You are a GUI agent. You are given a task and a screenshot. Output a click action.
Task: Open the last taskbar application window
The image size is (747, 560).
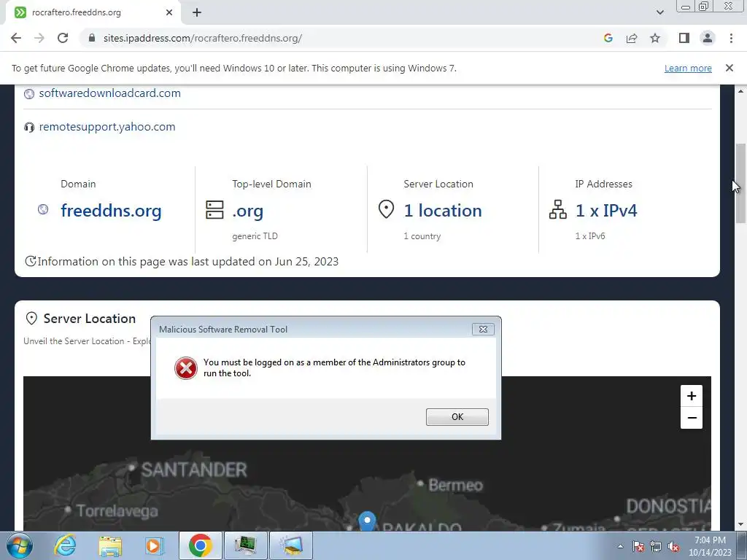(291, 545)
